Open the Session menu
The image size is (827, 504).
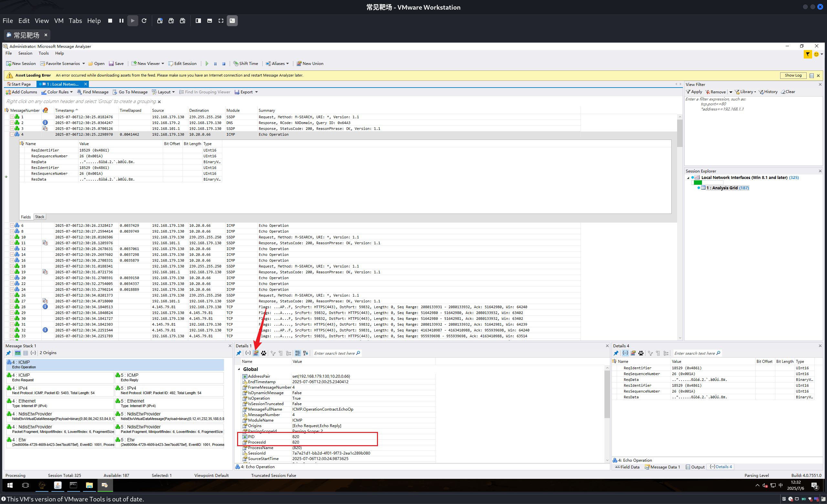[x=25, y=53]
